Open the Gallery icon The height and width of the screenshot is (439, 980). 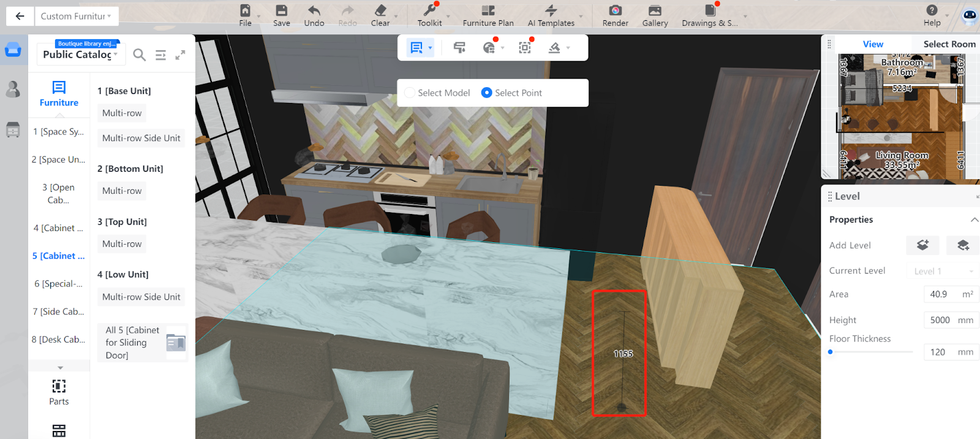tap(655, 15)
